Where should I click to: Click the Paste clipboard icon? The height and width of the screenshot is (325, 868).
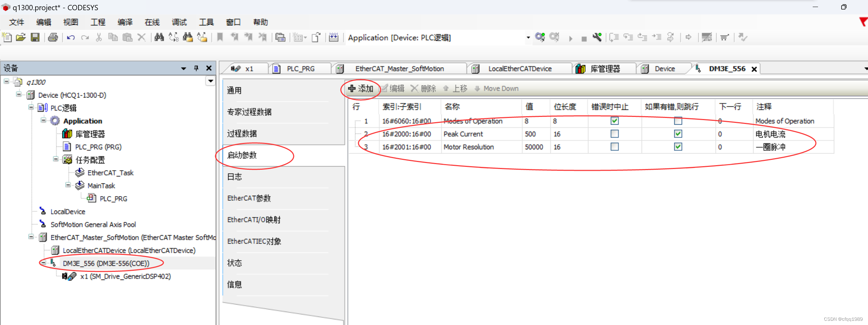[x=127, y=37]
